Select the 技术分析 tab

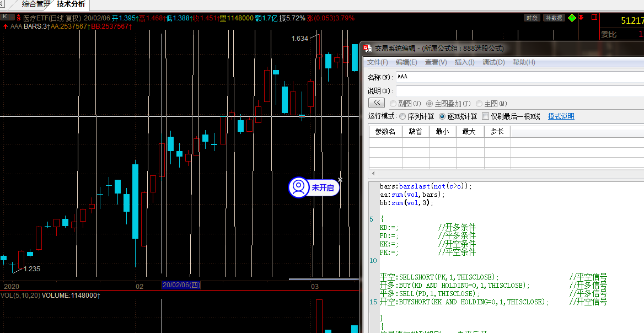[71, 4]
